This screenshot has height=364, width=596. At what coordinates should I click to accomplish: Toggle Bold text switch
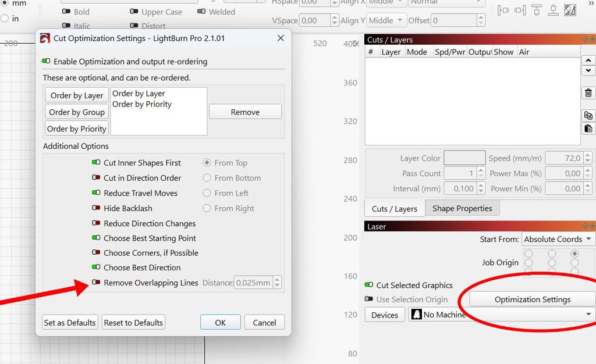[66, 12]
